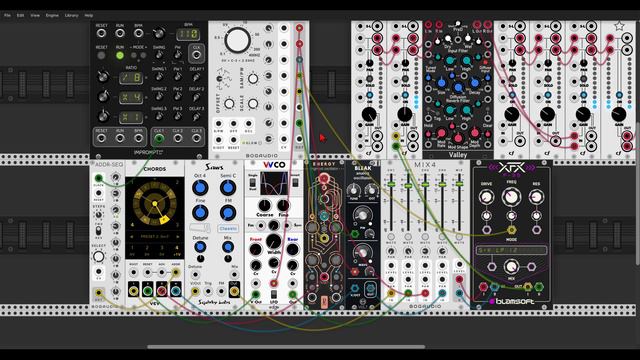Click the BPM value display on clock module
This screenshot has height=360, width=640.
tap(188, 34)
